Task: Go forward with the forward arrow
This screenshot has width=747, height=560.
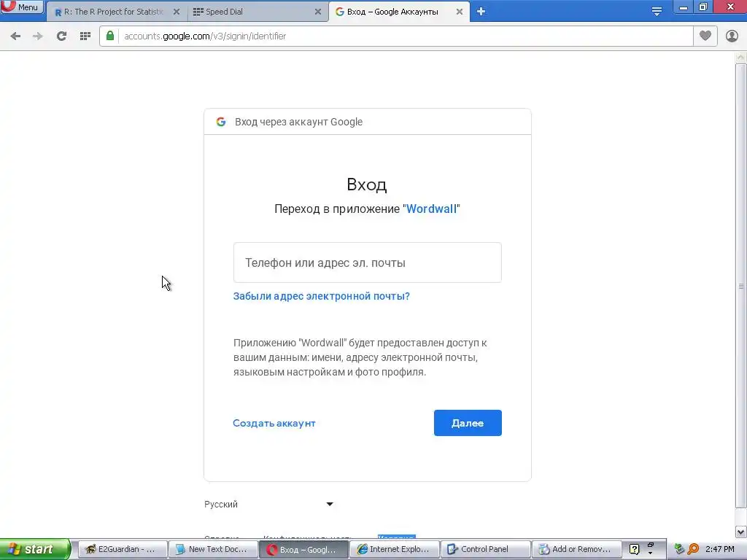Action: (x=38, y=36)
